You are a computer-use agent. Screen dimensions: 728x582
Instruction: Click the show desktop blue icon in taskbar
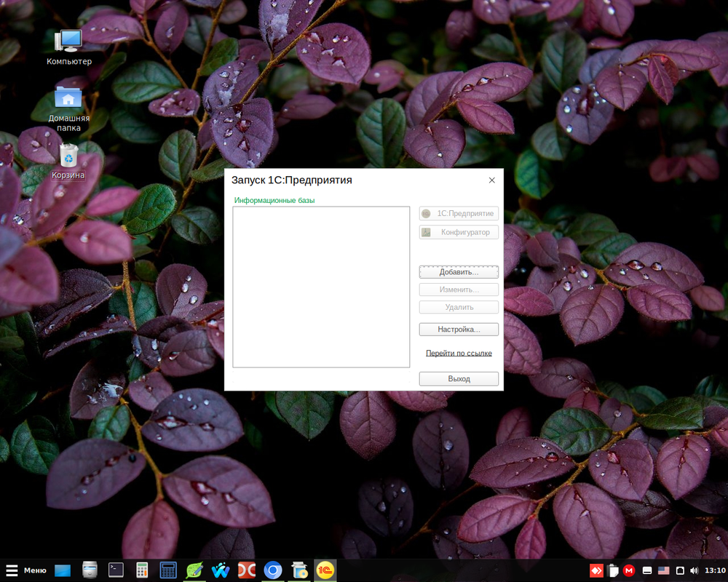click(x=63, y=570)
